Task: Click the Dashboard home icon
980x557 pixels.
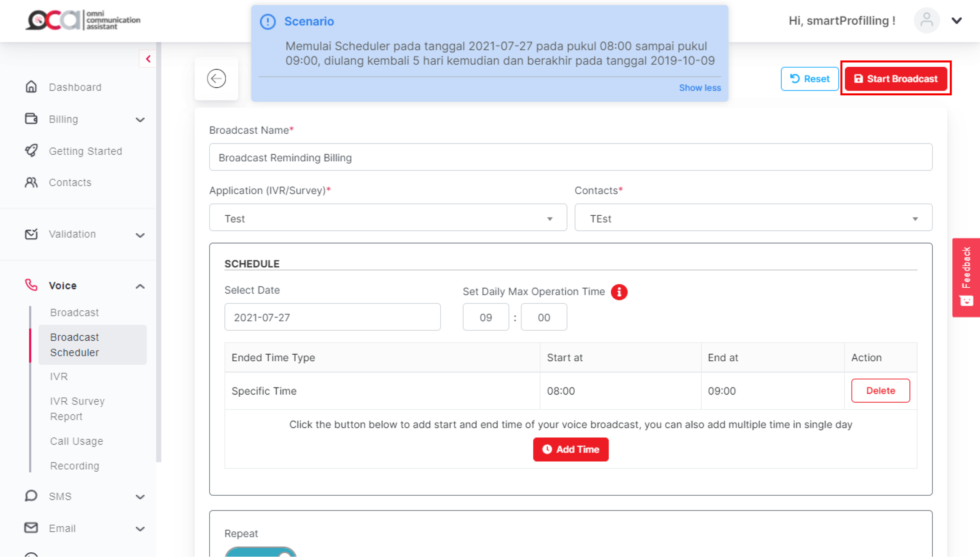Action: coord(31,87)
